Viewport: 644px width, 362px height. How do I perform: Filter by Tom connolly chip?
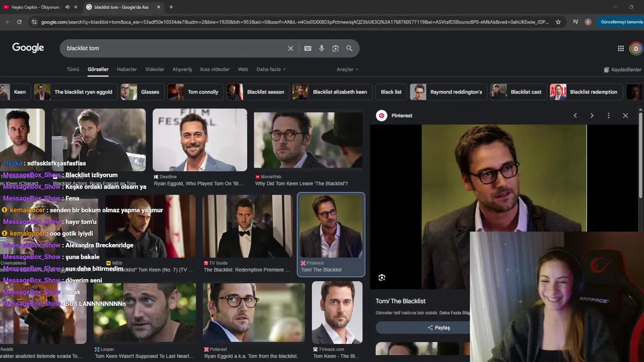[195, 92]
